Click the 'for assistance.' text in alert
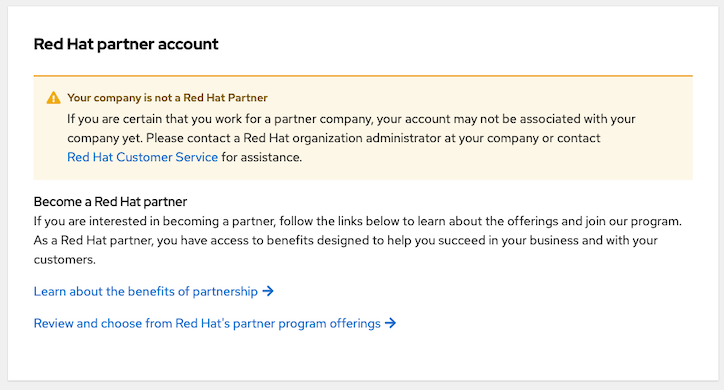Image resolution: width=724 pixels, height=390 pixels. coord(261,157)
